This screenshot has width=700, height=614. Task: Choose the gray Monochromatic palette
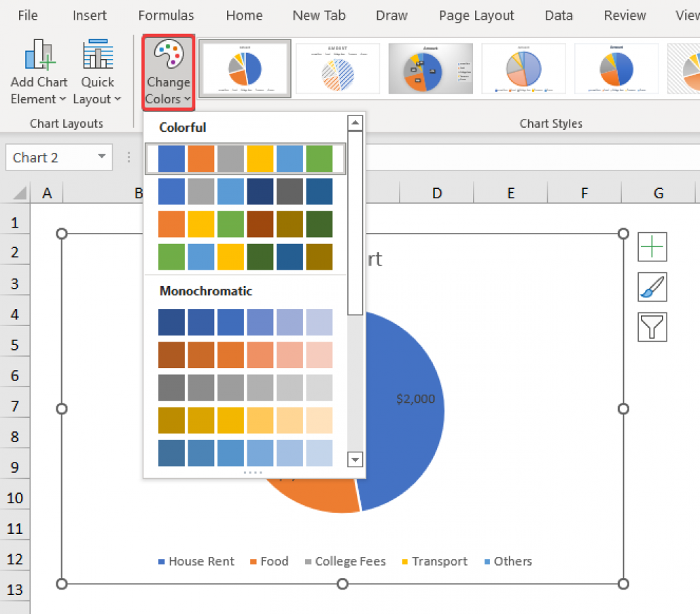point(245,388)
